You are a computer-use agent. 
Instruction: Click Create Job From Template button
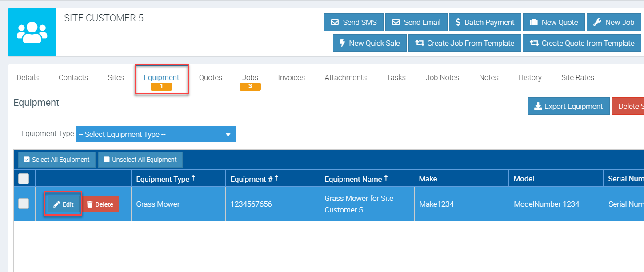(464, 43)
